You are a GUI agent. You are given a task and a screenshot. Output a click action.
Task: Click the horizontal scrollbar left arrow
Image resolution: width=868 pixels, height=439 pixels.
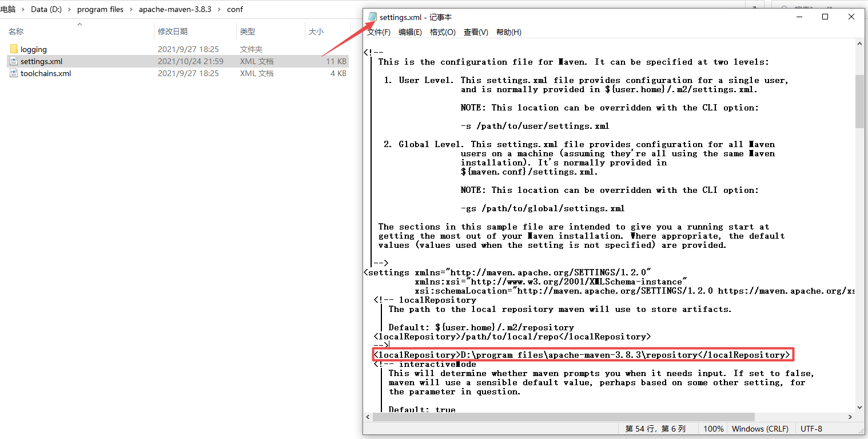(368, 417)
